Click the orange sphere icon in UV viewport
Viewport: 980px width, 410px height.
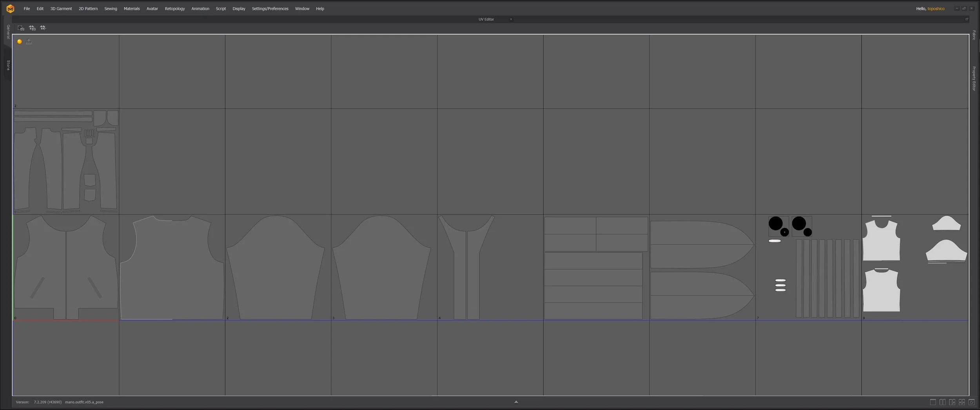coord(20,42)
